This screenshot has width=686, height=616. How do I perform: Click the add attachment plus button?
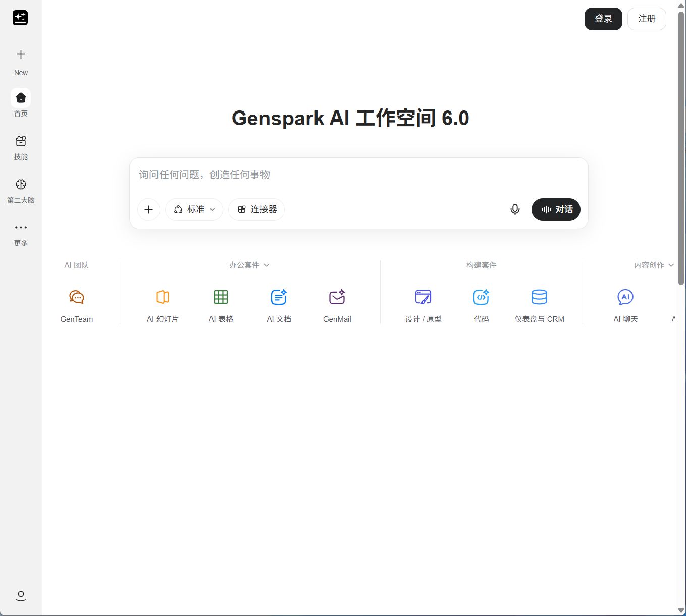point(148,209)
